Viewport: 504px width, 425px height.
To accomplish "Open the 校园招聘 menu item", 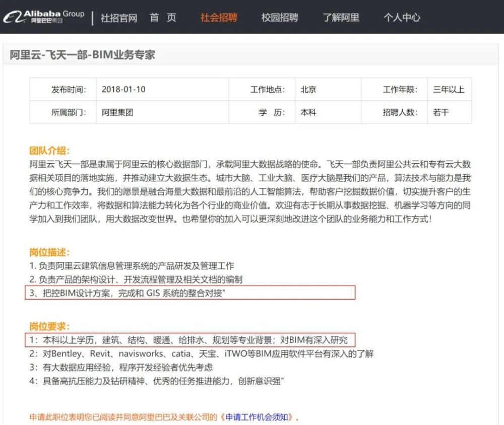I will [280, 17].
